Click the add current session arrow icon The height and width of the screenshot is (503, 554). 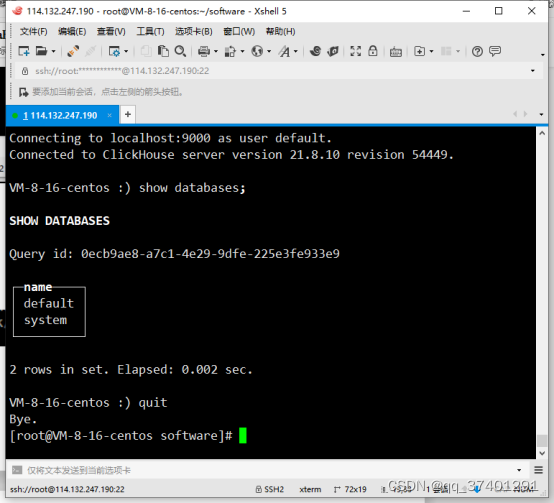tap(23, 92)
